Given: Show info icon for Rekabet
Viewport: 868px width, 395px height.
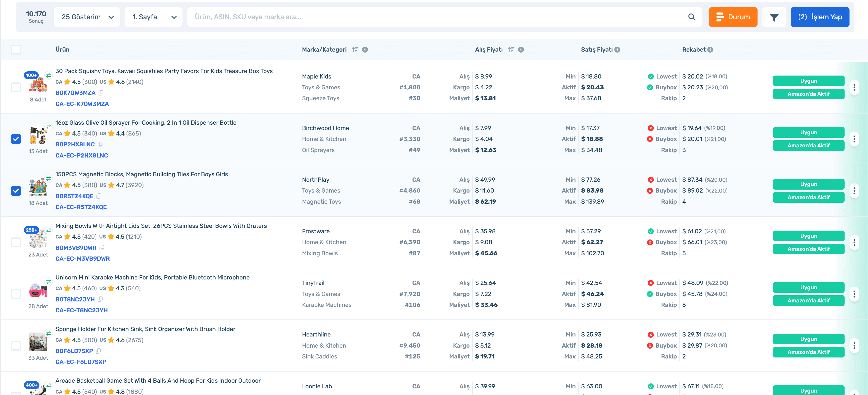Looking at the screenshot, I should pos(710,50).
